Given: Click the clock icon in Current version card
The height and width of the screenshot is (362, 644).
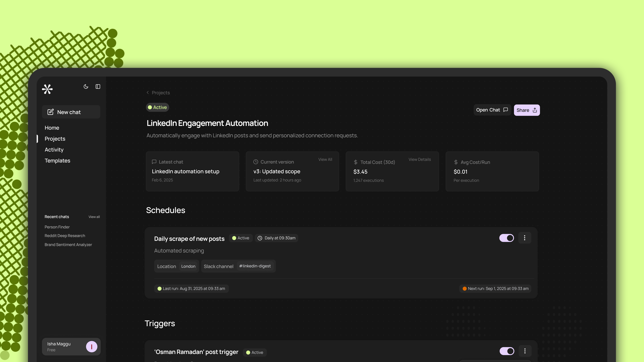Looking at the screenshot, I should (256, 162).
